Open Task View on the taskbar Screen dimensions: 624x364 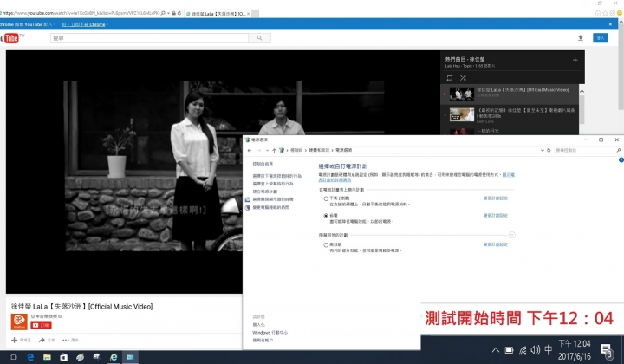click(13, 357)
